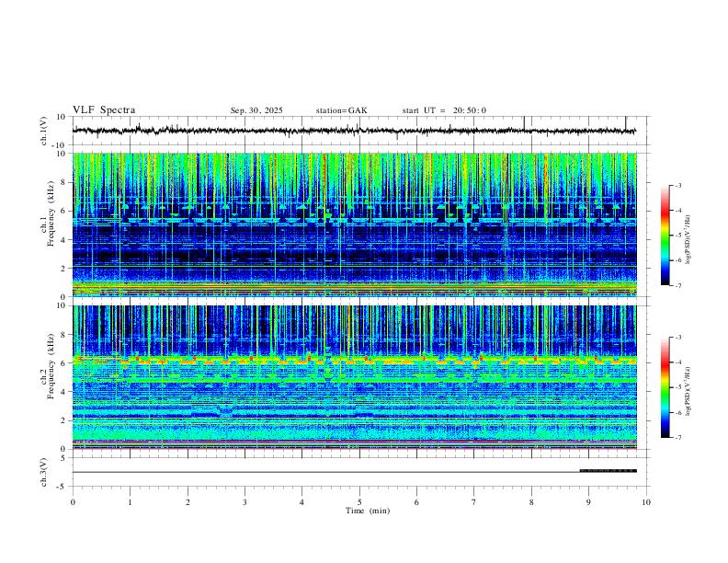728x563 pixels.
Task: Click inside the ch.1 spectrogram panel
Action: tap(354, 224)
